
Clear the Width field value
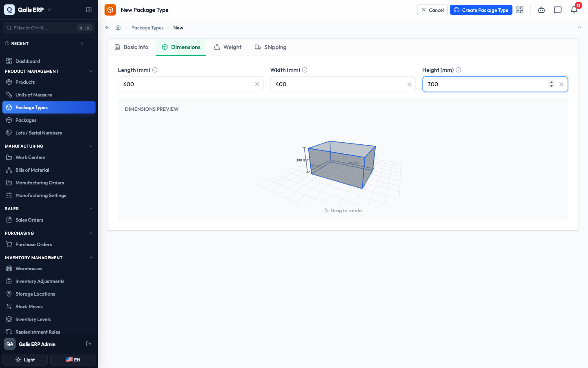pos(409,84)
